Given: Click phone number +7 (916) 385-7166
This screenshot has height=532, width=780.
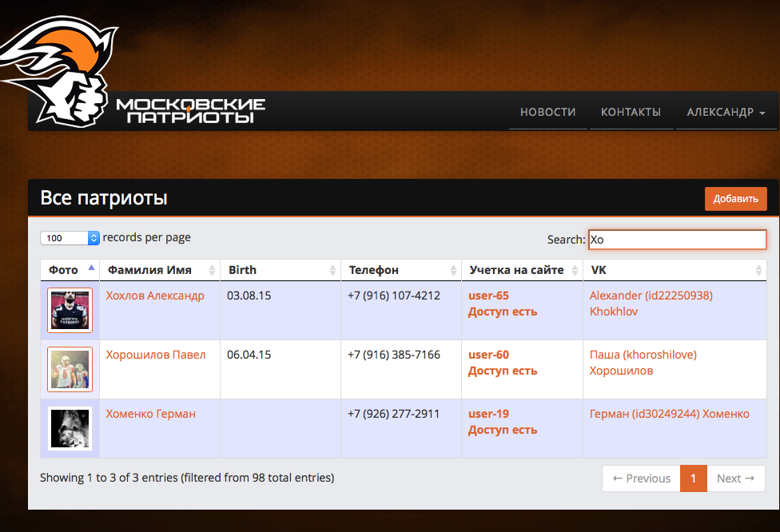Looking at the screenshot, I should tap(394, 355).
